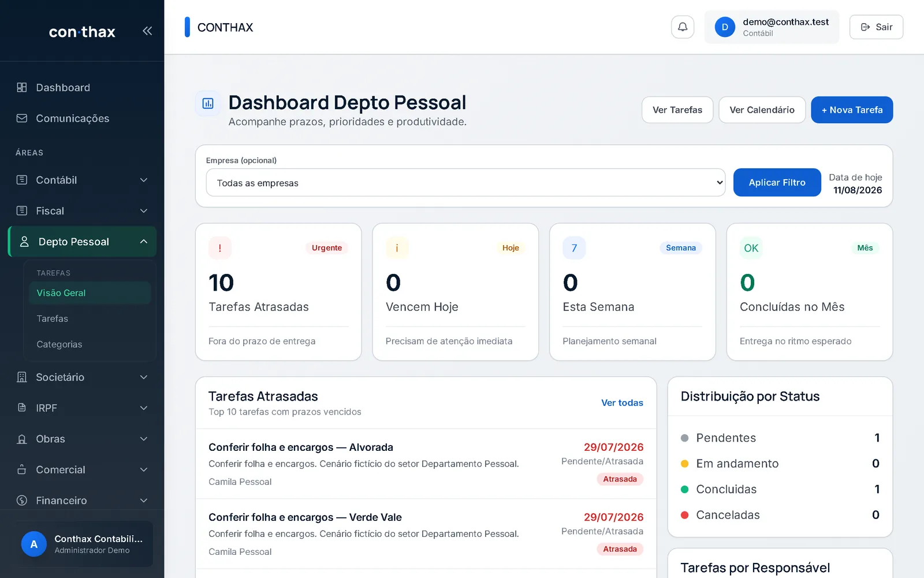Viewport: 924px width, 578px height.
Task: Click the Mês badge
Action: click(x=865, y=248)
